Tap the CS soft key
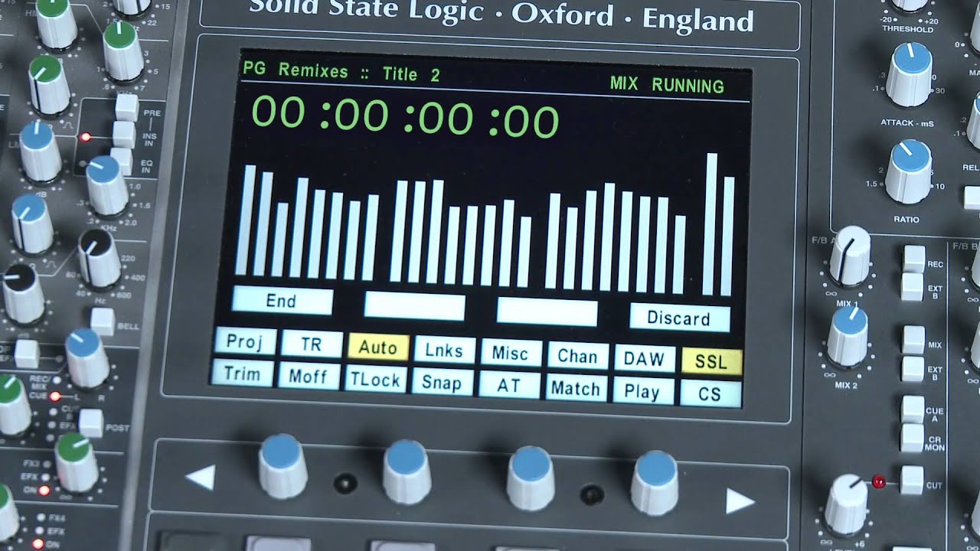Image resolution: width=980 pixels, height=551 pixels. [x=710, y=395]
